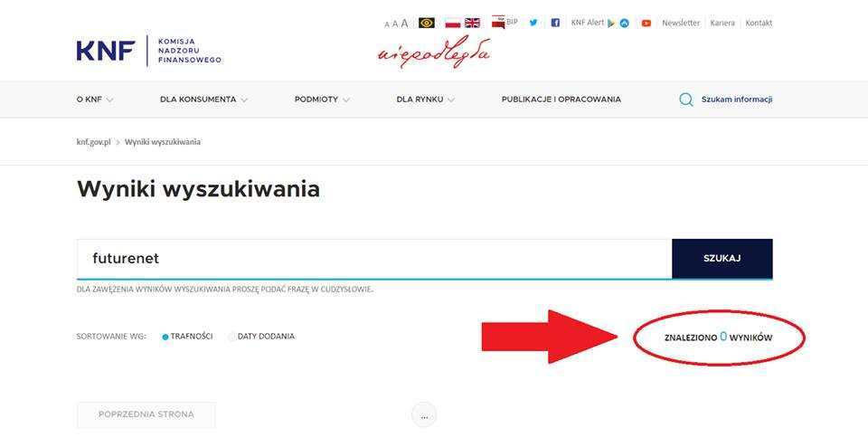
Task: Open the KNF Facebook icon
Action: pos(555,23)
